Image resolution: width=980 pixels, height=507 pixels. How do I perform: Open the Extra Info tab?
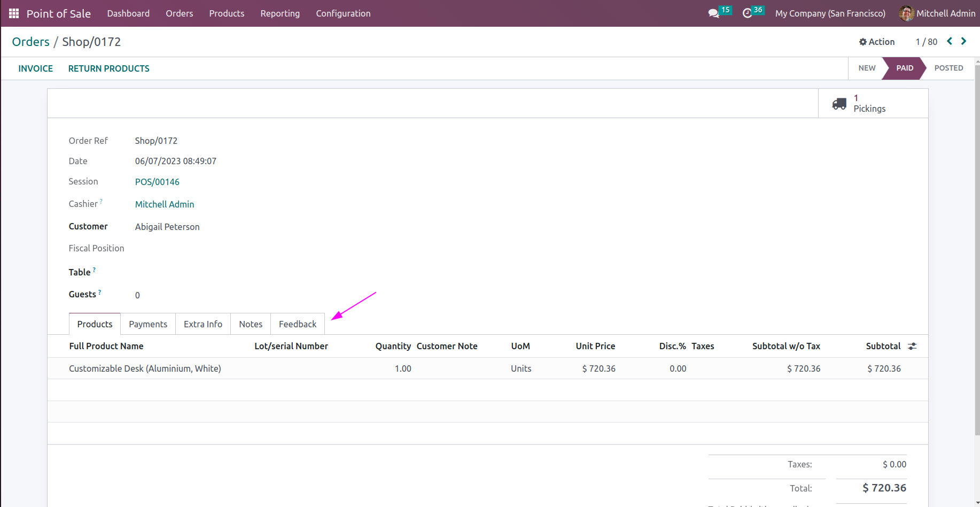[x=203, y=324]
